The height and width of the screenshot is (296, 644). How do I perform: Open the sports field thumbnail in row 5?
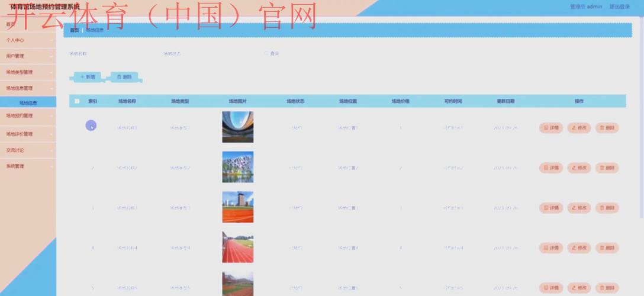pyautogui.click(x=238, y=284)
